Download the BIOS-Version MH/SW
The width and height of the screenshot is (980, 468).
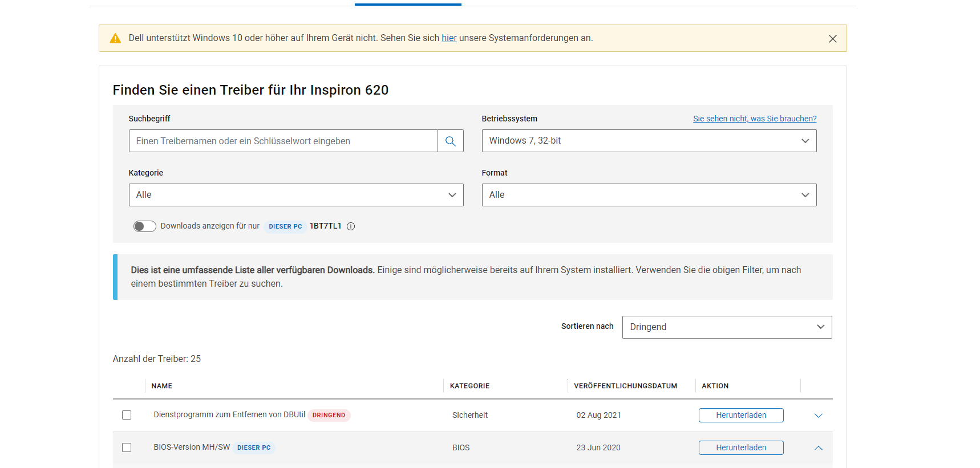pos(741,447)
